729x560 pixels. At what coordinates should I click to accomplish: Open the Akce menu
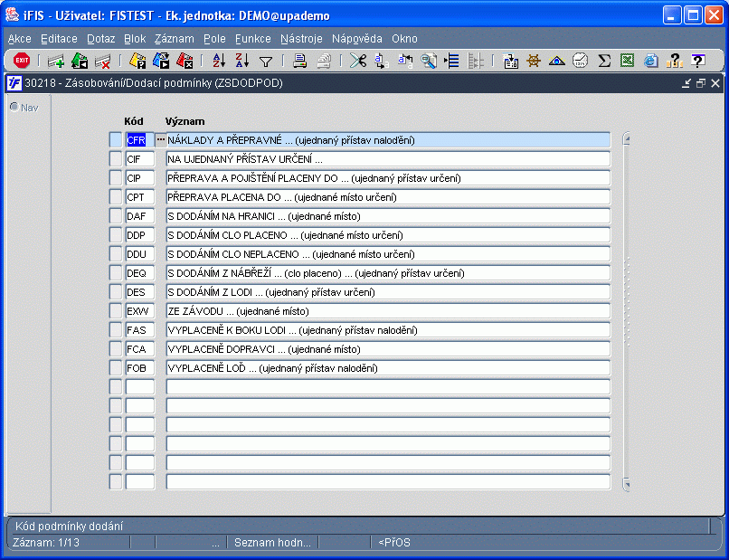(20, 39)
